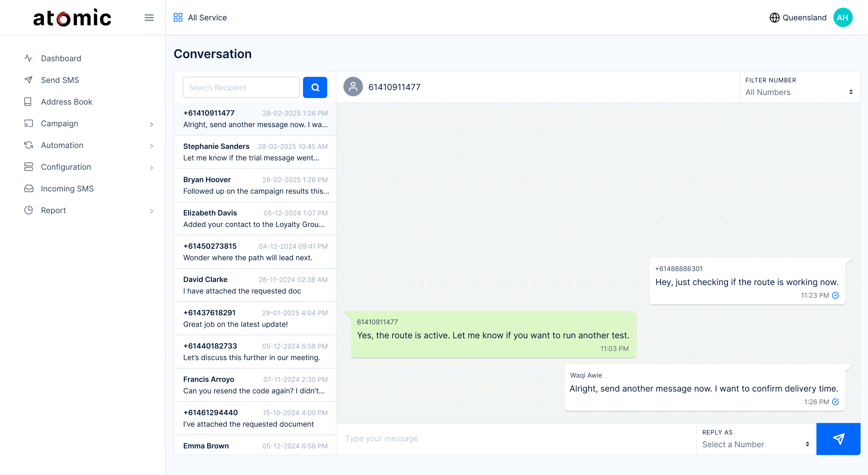Expand the Automation submenu chevron
This screenshot has height=475, width=868.
[x=151, y=146]
